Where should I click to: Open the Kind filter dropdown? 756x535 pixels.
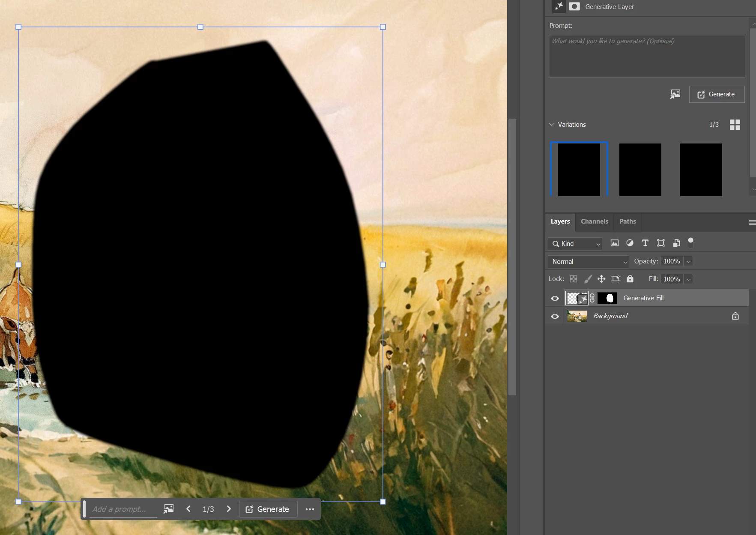pos(575,244)
